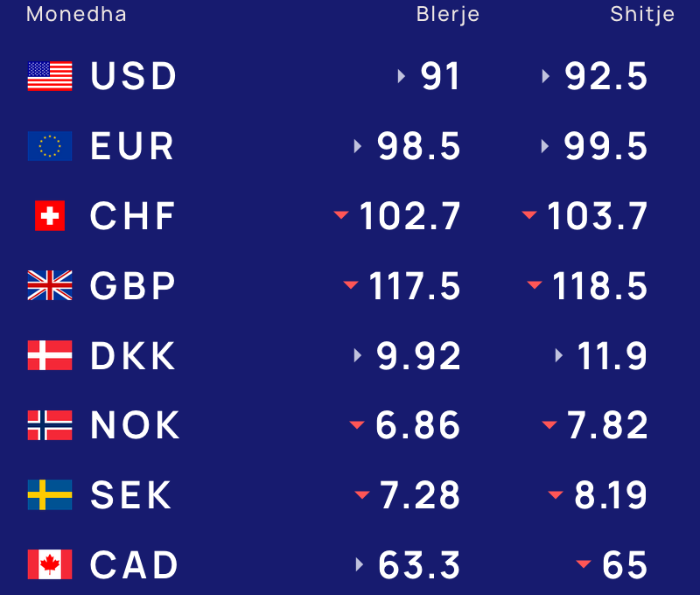700x595 pixels.
Task: Click the Sweden flag icon
Action: pyautogui.click(x=50, y=495)
